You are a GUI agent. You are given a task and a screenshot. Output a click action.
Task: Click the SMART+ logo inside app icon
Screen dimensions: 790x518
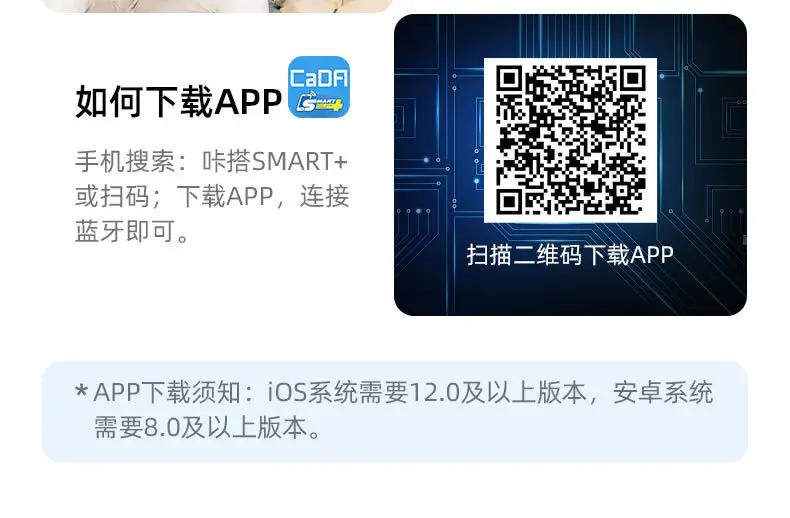point(320,103)
